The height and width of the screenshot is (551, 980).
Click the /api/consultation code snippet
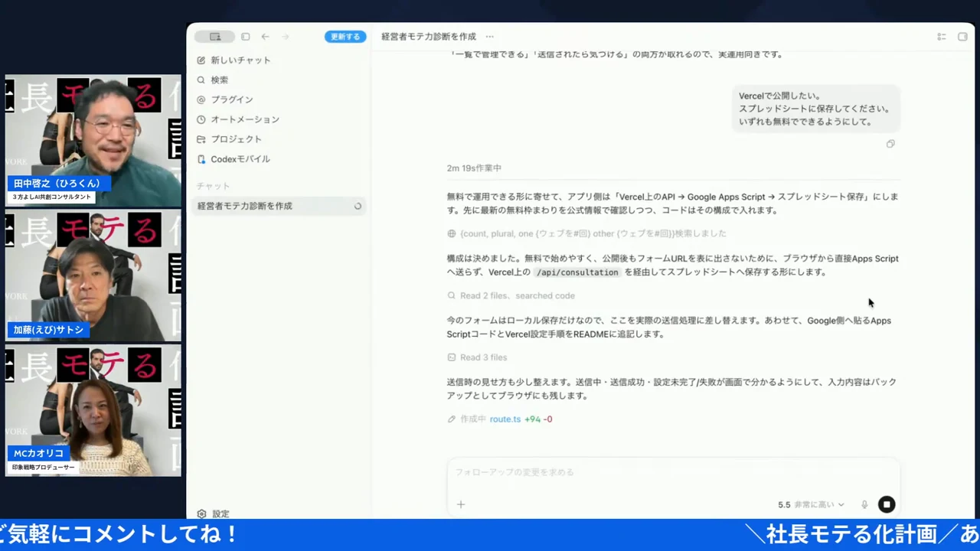coord(577,272)
